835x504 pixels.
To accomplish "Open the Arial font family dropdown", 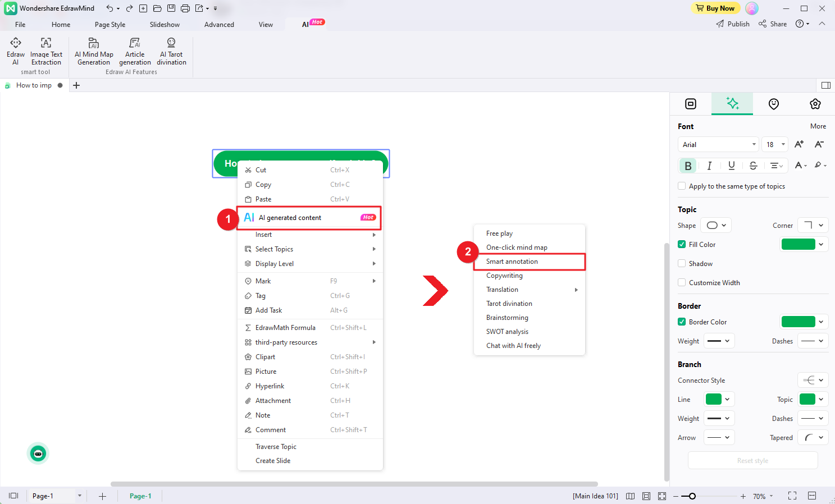I will coord(718,144).
